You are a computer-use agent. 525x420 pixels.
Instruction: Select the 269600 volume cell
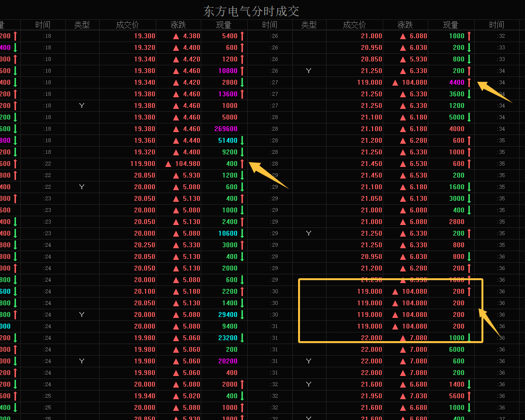[226, 129]
